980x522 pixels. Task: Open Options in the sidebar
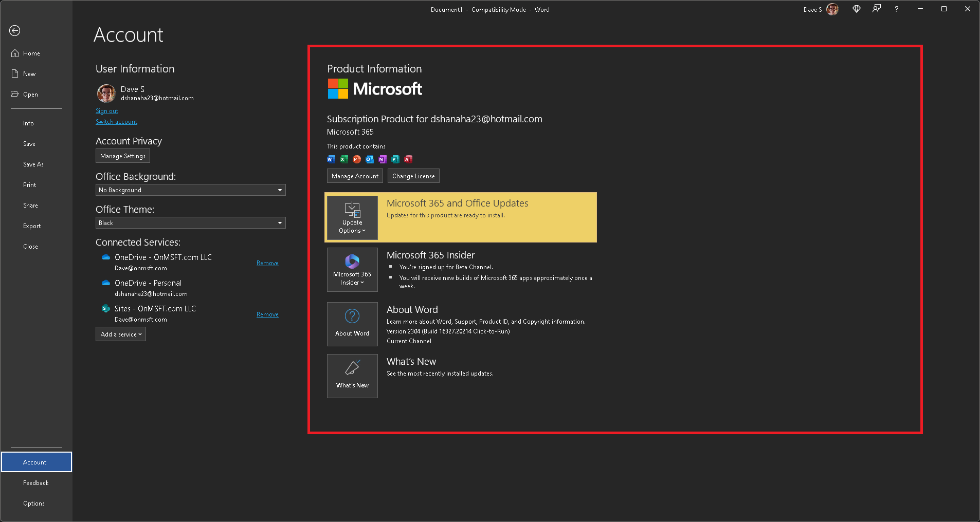click(34, 504)
